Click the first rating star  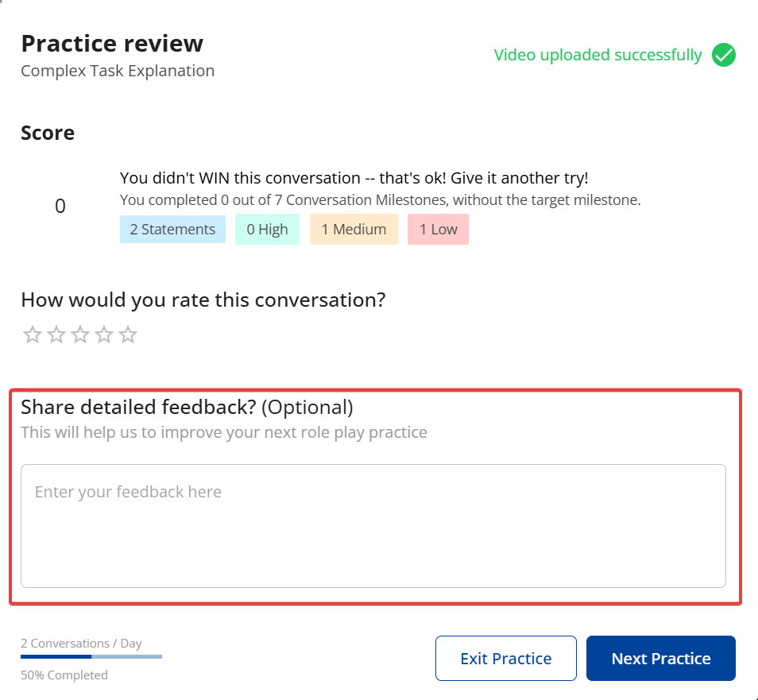tap(32, 335)
